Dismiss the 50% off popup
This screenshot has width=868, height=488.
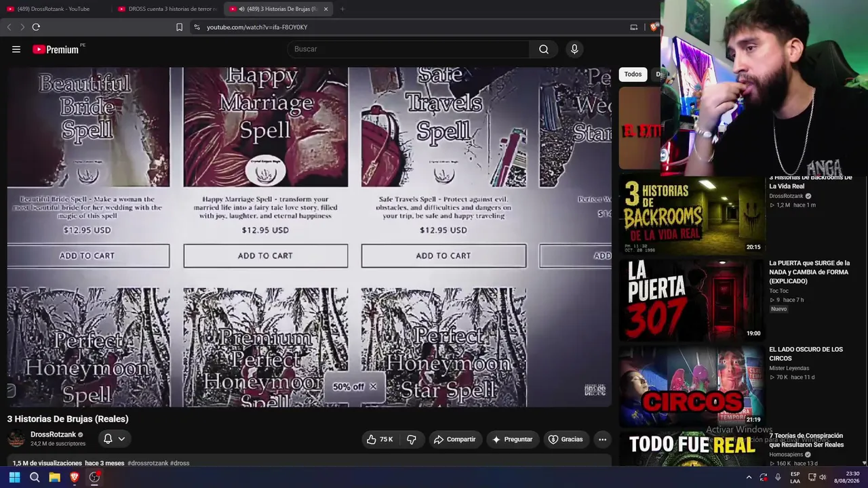click(373, 386)
